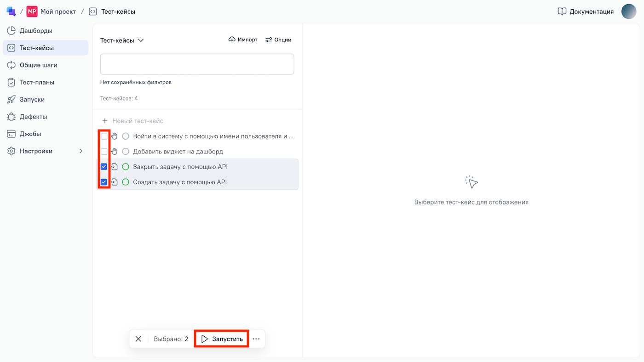Uncheck Закрыть задачу с помощью API checkbox
Screen dimensions: 644x362
pos(104,167)
